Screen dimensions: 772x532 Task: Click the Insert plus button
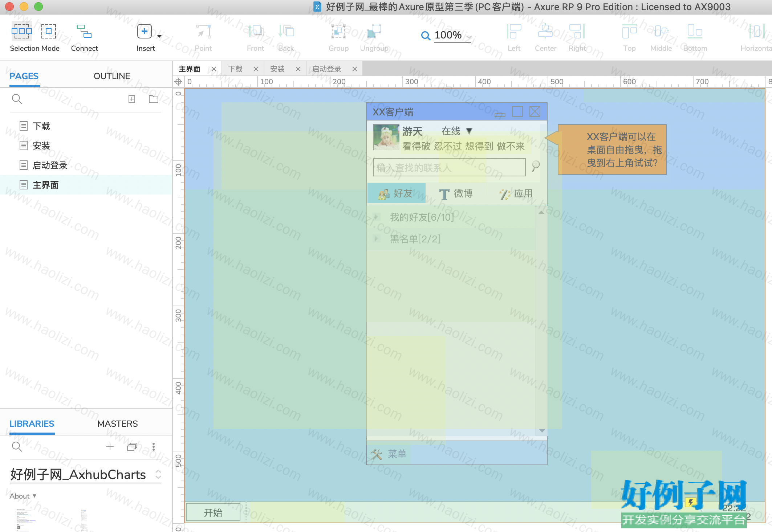pyautogui.click(x=144, y=32)
